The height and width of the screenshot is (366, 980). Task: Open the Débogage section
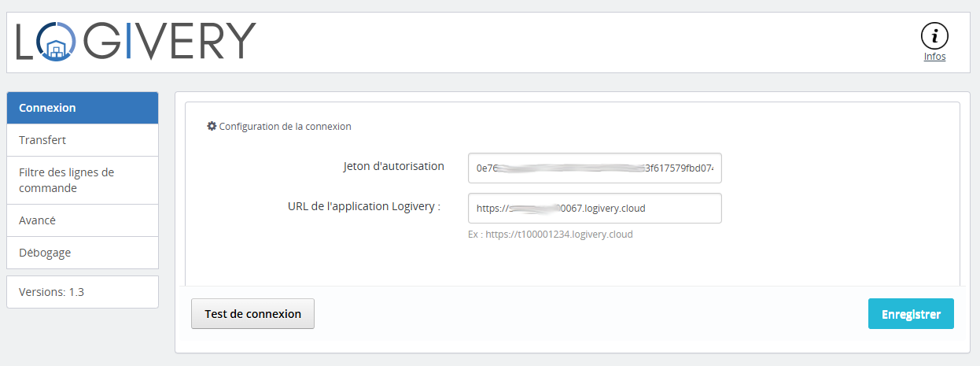(83, 253)
